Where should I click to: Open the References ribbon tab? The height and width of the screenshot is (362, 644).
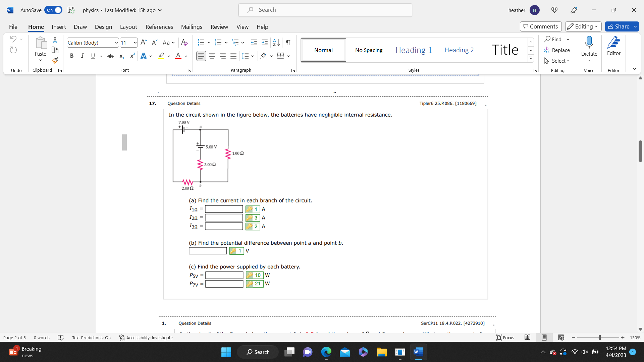pos(159,27)
